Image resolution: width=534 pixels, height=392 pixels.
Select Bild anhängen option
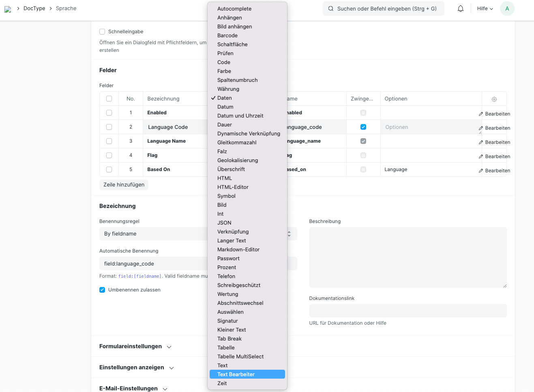tap(247, 27)
